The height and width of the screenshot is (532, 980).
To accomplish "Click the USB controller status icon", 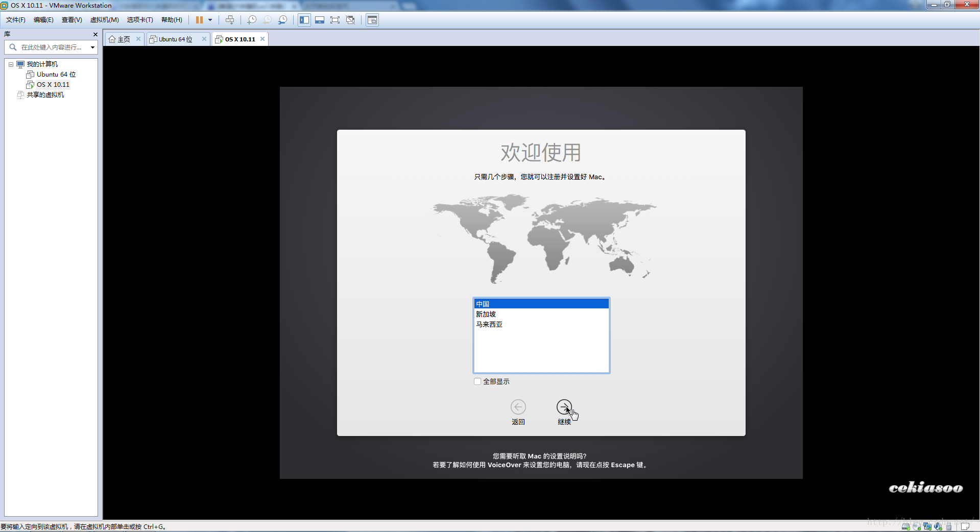I will pyautogui.click(x=949, y=526).
